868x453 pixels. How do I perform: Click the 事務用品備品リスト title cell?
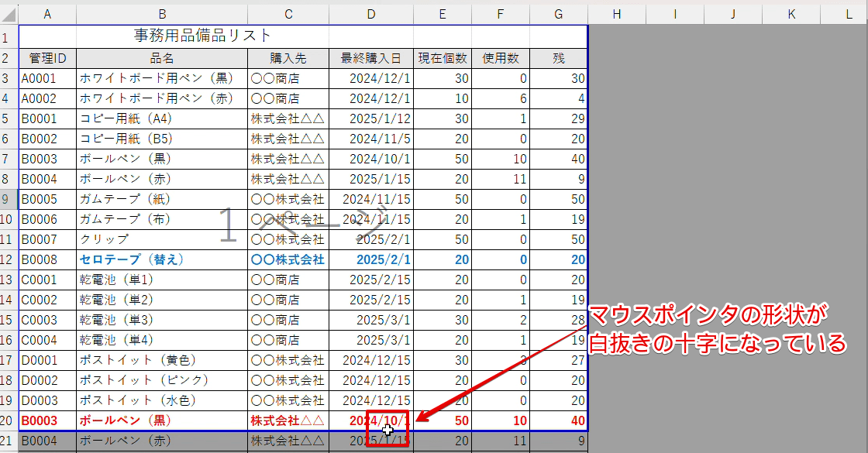pyautogui.click(x=162, y=36)
